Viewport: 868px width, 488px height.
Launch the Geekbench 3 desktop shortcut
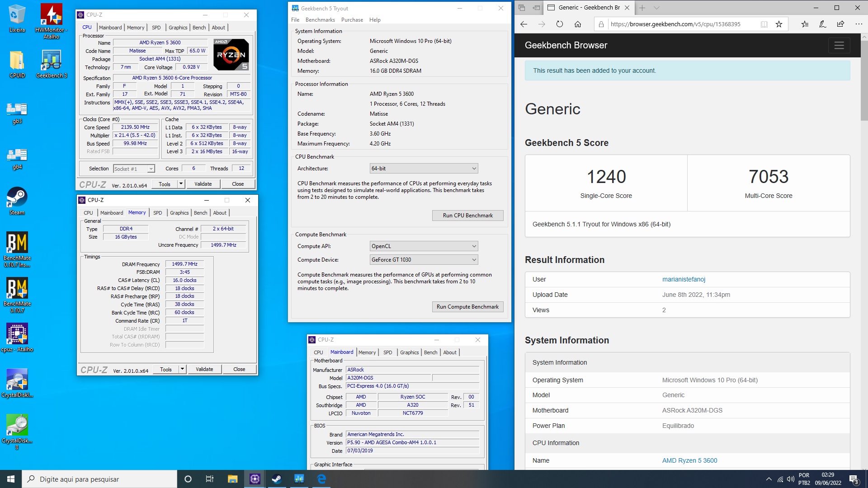point(51,64)
